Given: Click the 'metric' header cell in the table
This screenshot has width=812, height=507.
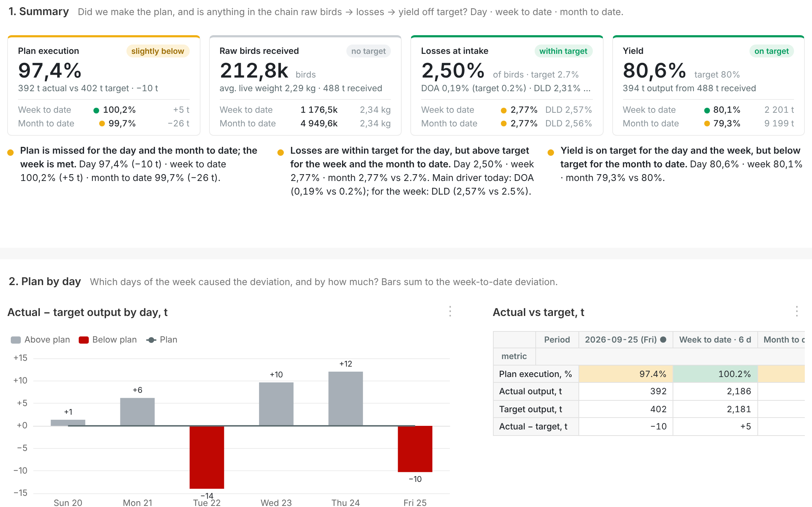Looking at the screenshot, I should click(x=514, y=356).
